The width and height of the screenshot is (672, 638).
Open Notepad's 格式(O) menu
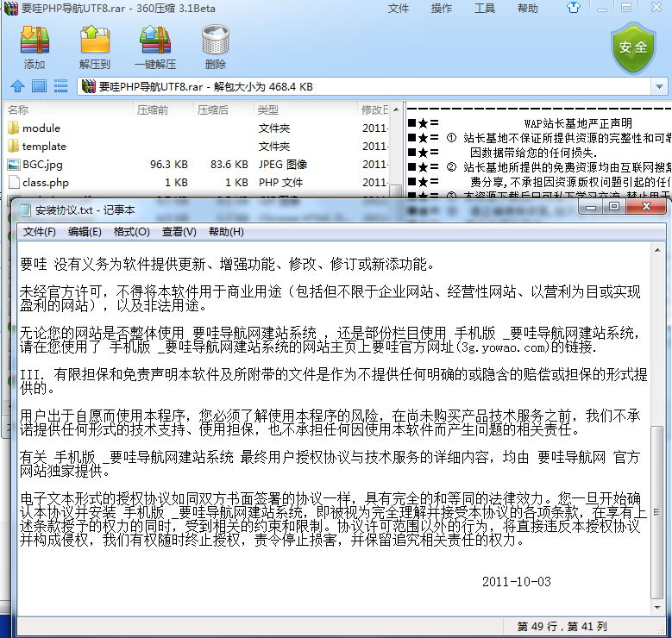132,232
